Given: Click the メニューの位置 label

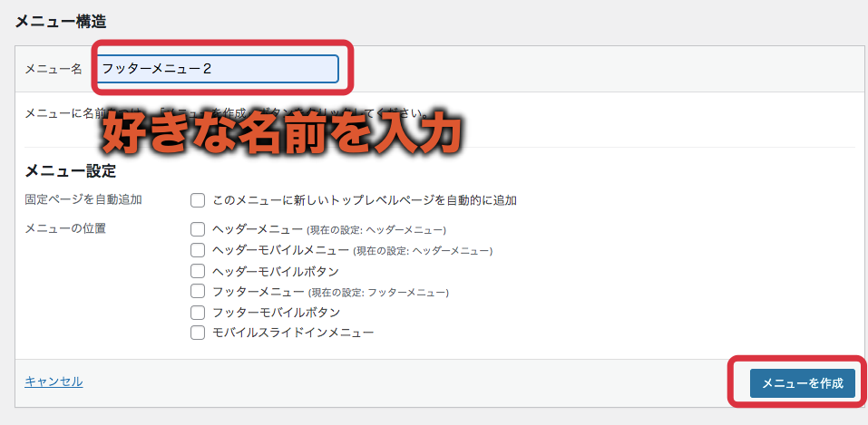Looking at the screenshot, I should [x=65, y=228].
